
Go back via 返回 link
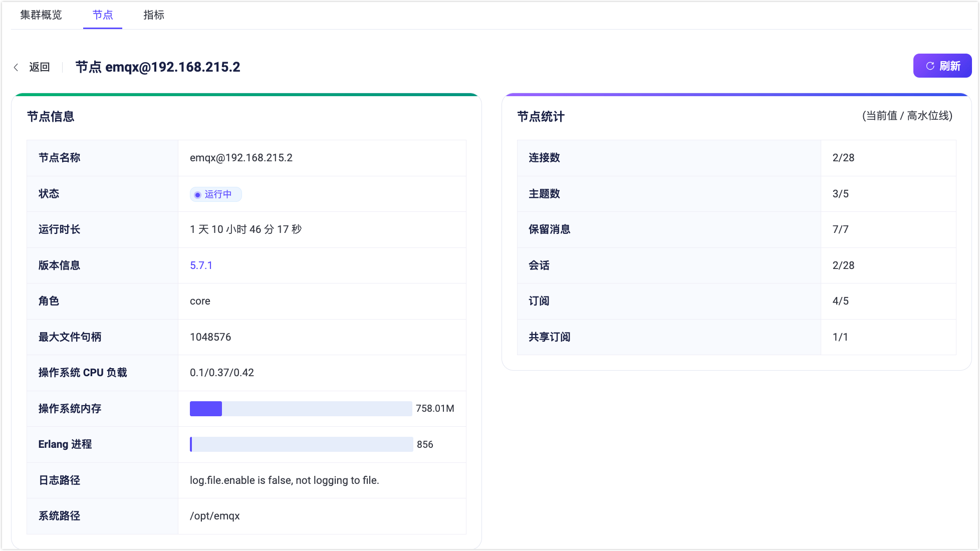coord(39,67)
